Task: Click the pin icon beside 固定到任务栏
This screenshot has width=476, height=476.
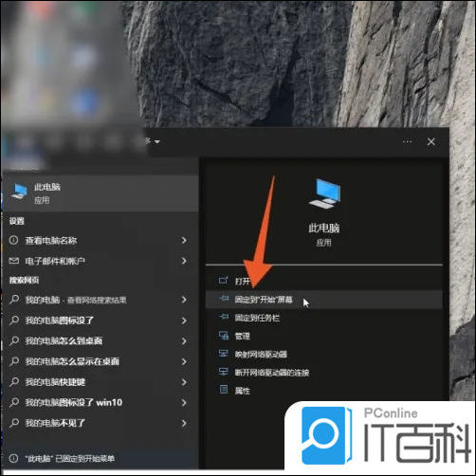Action: pyautogui.click(x=224, y=317)
